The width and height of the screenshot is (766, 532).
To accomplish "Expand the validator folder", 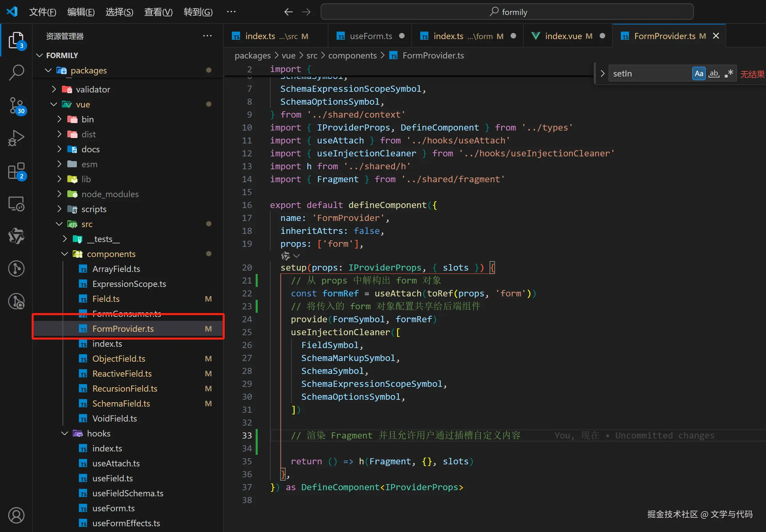I will coord(92,89).
